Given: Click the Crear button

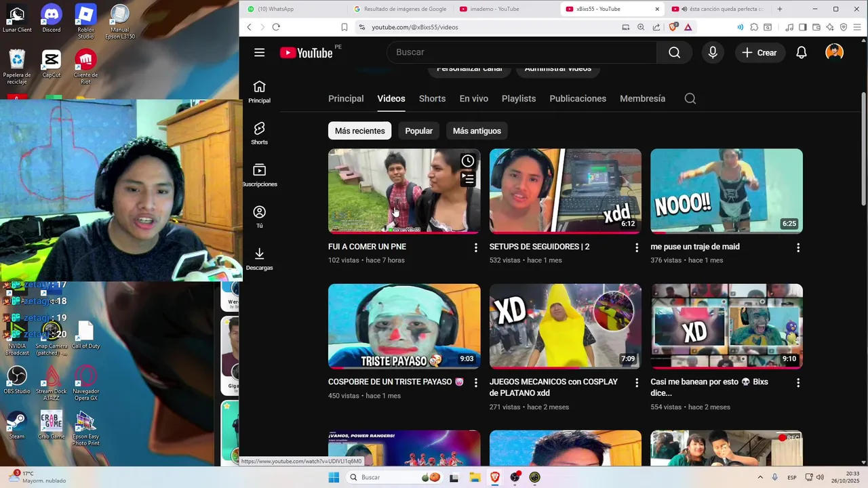Looking at the screenshot, I should click(x=759, y=52).
